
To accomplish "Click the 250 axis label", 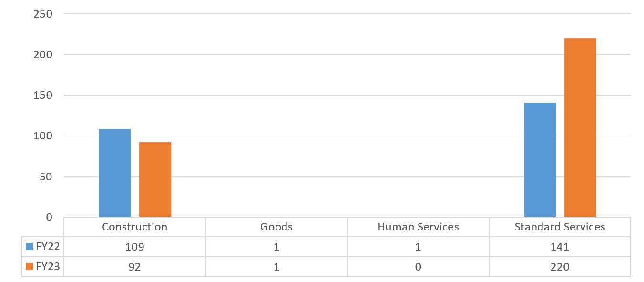I will click(x=43, y=14).
